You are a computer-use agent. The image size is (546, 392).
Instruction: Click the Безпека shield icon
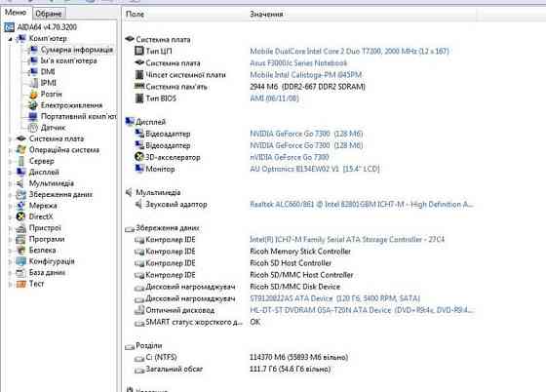pos(20,250)
